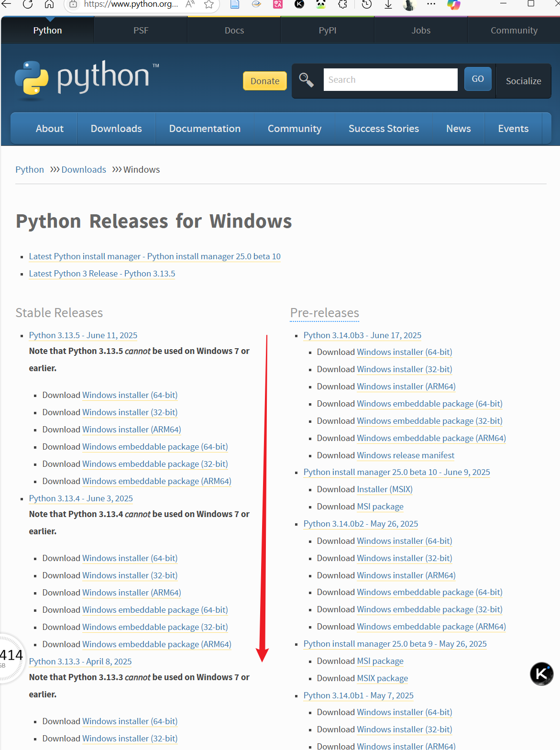The image size is (560, 750).
Task: Switch to the Docs top tab
Action: click(x=234, y=30)
